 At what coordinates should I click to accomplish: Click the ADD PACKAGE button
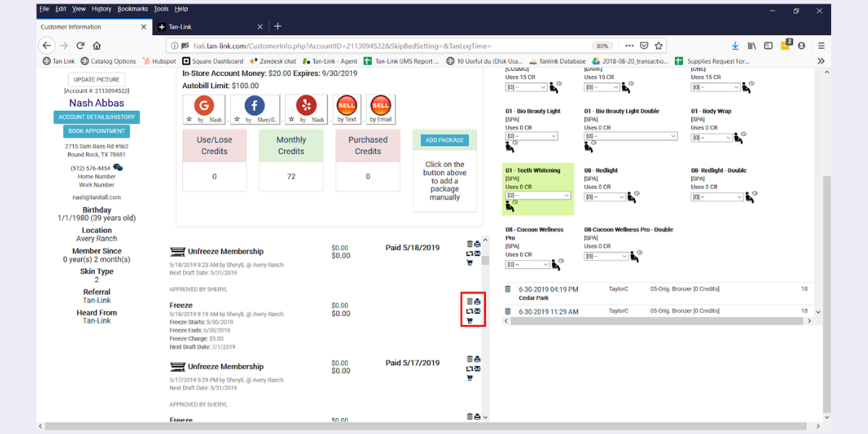tap(444, 140)
